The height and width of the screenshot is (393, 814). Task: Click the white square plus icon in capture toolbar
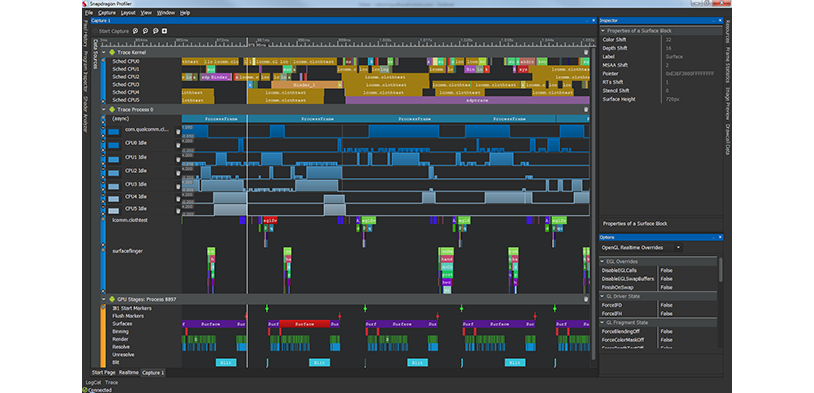coord(165,31)
